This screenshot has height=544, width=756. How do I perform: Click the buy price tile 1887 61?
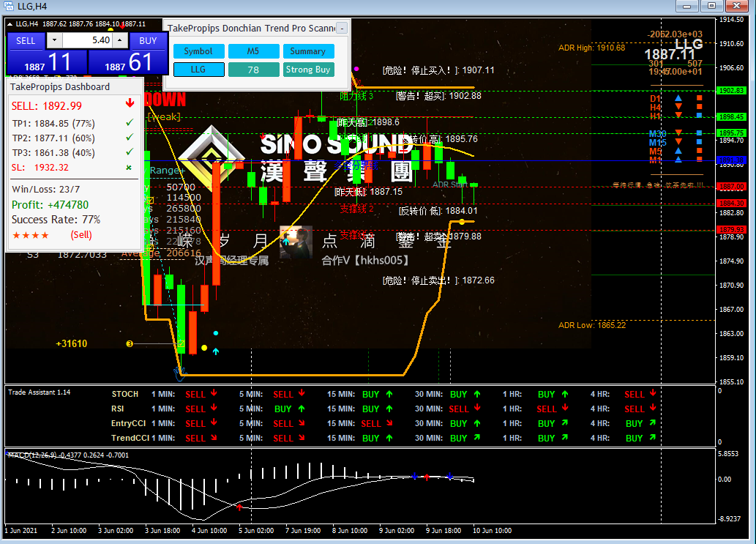128,62
